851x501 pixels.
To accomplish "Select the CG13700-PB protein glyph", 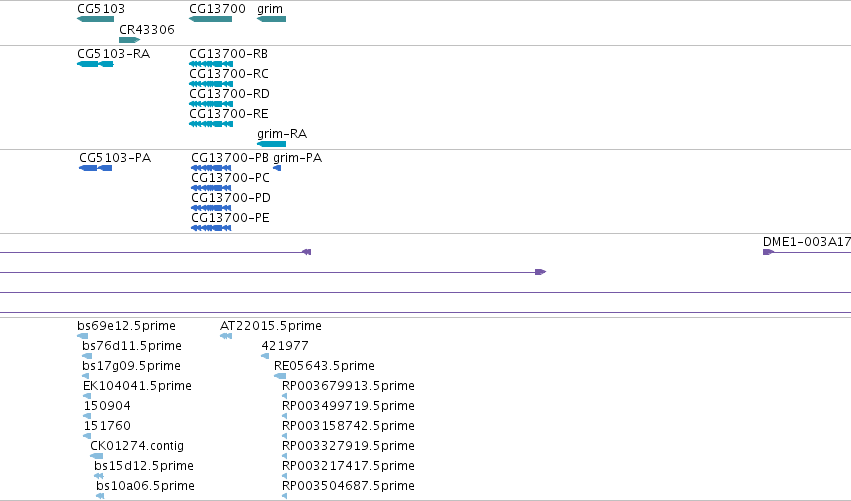I will point(211,168).
